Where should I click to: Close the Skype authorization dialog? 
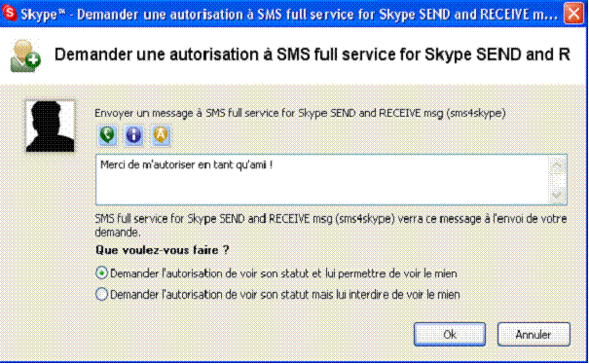coord(573,14)
